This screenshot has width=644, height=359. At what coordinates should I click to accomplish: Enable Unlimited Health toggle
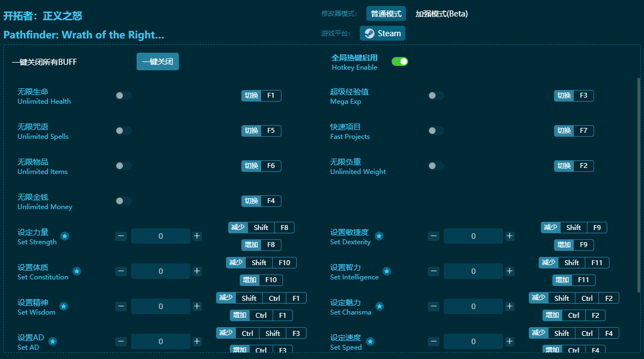(x=123, y=96)
